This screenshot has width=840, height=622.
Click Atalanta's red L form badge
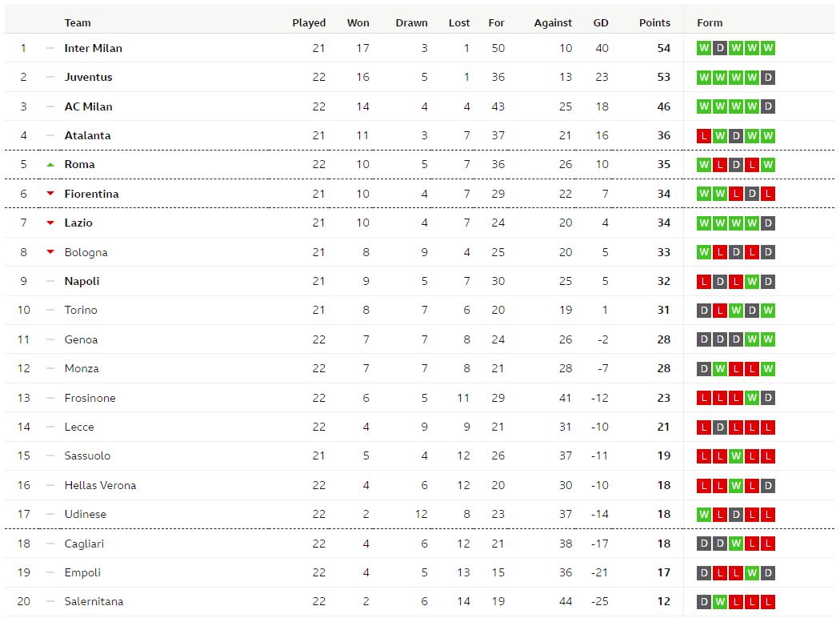[x=704, y=135]
